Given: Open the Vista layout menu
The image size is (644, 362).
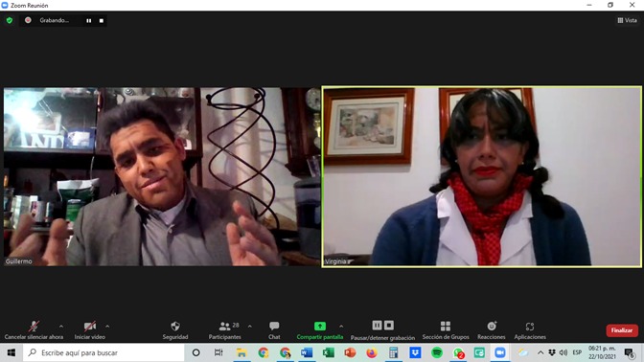Looking at the screenshot, I should tap(627, 20).
